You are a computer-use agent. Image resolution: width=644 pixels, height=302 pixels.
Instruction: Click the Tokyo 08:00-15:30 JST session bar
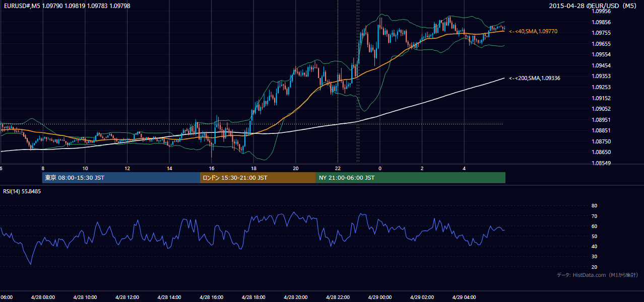(x=121, y=178)
